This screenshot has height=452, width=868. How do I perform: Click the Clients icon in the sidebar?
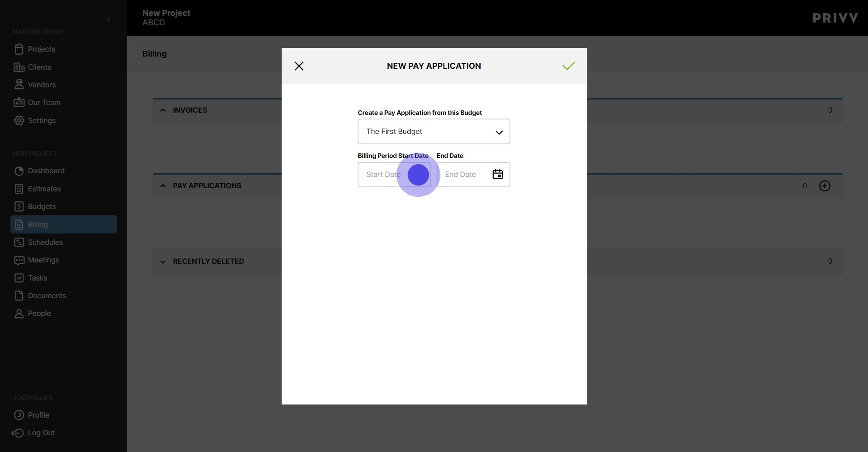point(19,67)
